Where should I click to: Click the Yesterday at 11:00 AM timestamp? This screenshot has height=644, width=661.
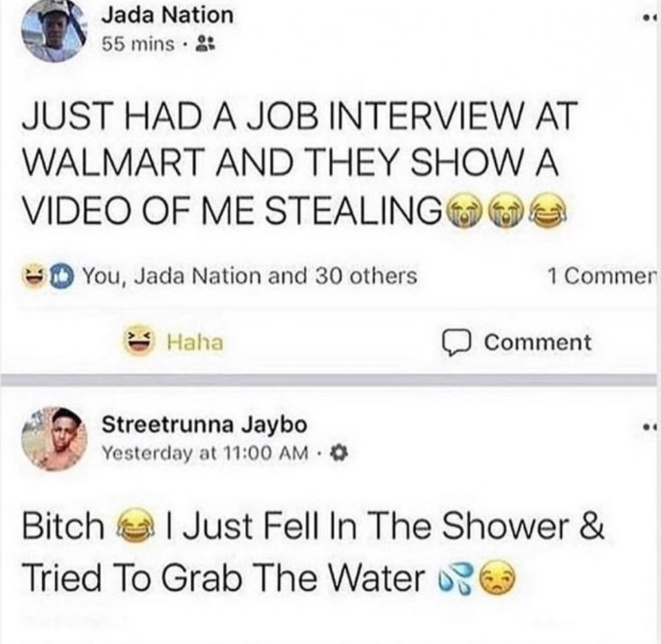[206, 453]
